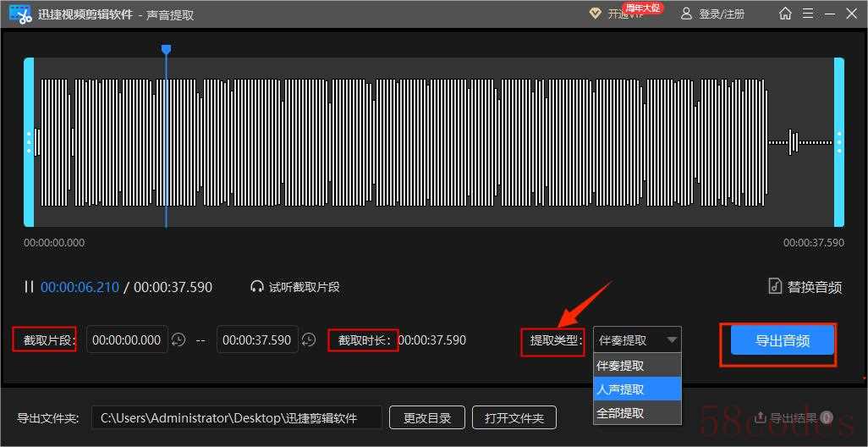Click the export folder path field
The width and height of the screenshot is (868, 447).
point(236,417)
